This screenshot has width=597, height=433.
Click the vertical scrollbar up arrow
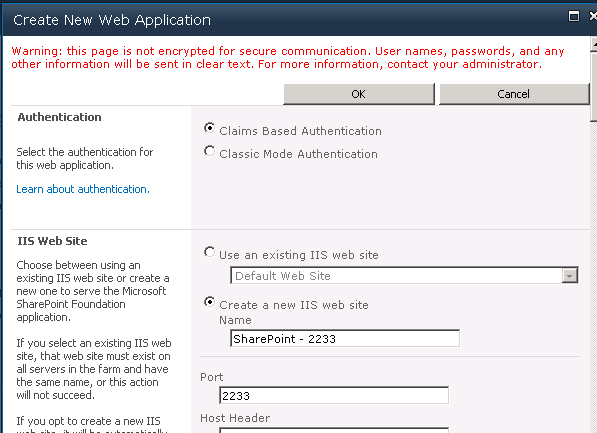tap(594, 44)
